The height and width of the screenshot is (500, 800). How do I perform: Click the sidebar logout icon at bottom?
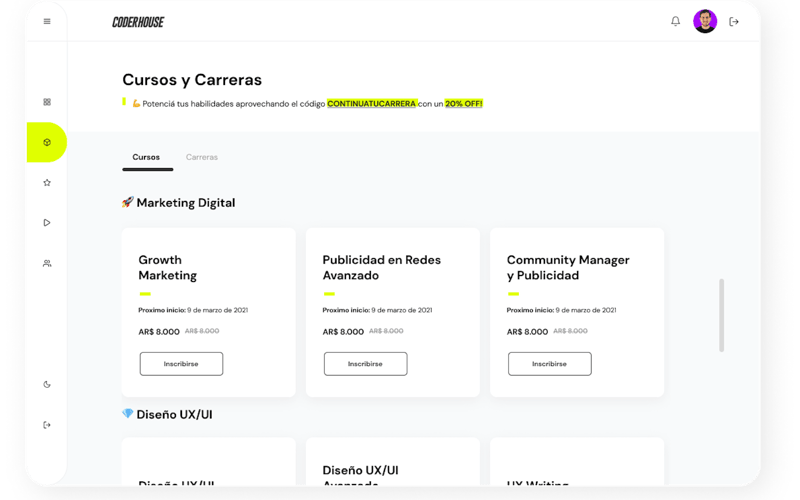point(47,425)
